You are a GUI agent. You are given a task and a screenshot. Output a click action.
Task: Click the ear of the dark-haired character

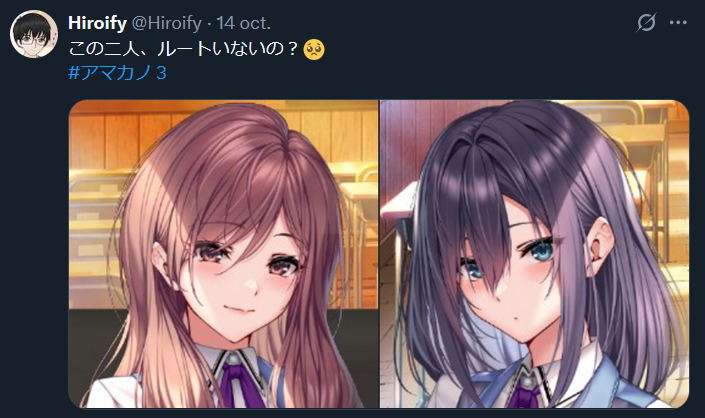600,243
